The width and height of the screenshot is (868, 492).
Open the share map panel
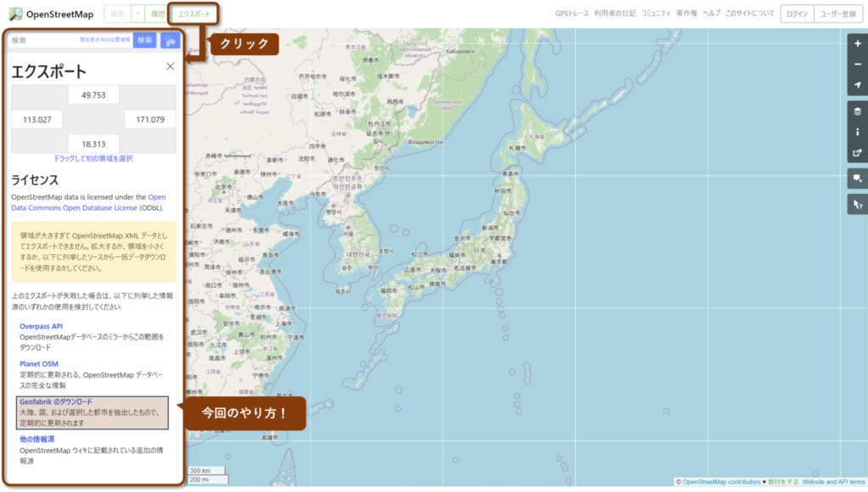tap(857, 153)
